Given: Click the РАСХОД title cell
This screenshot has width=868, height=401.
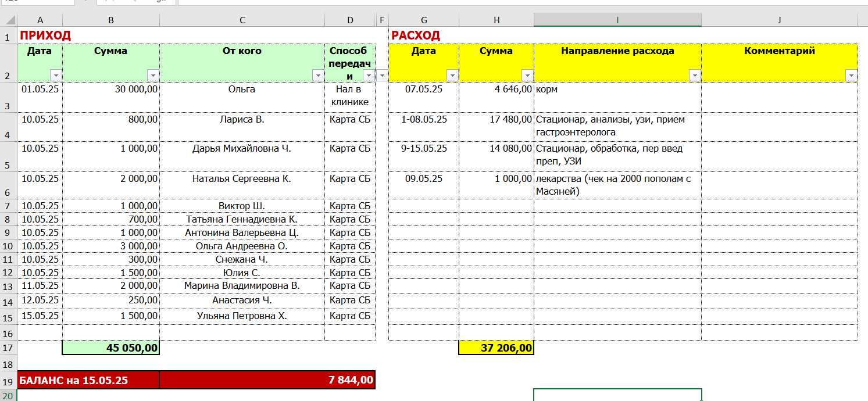Looking at the screenshot, I should pos(424,35).
